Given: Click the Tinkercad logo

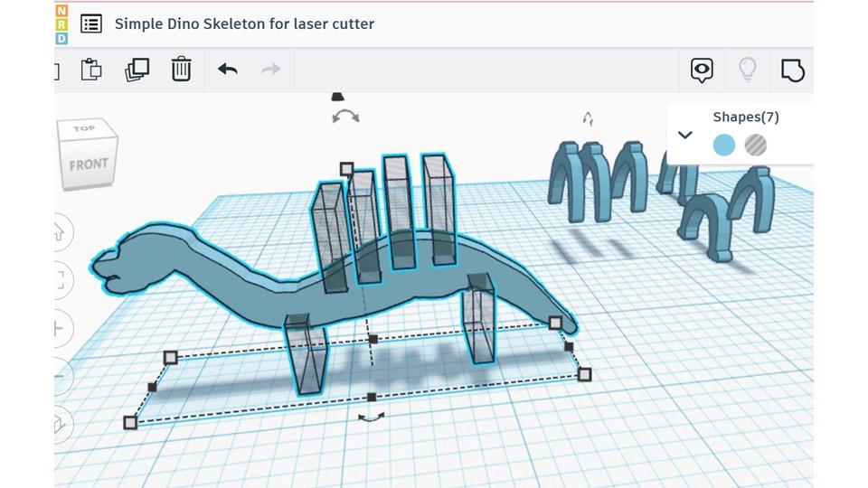Looking at the screenshot, I should [61, 24].
